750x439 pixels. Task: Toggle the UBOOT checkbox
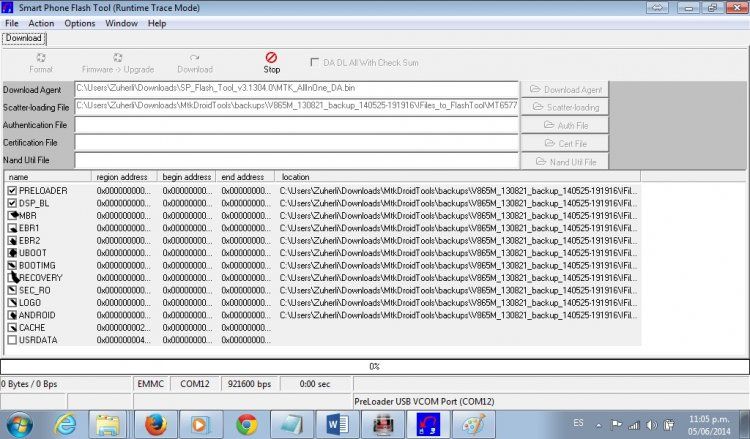[12, 252]
